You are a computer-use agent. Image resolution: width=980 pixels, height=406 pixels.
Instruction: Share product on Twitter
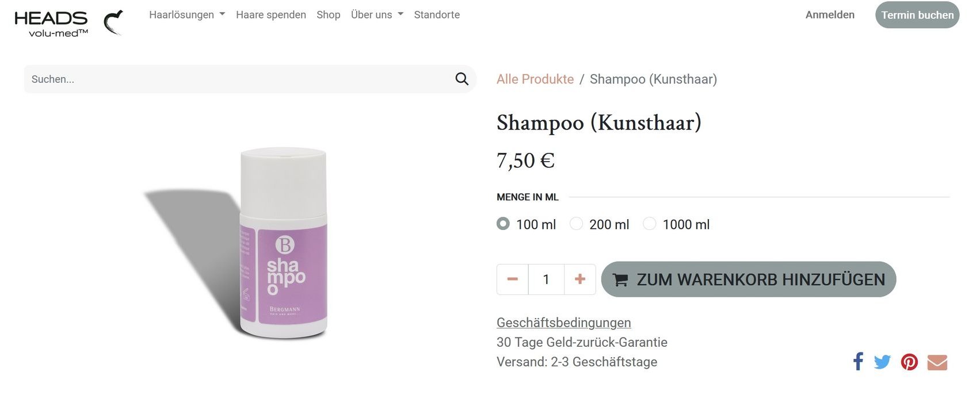[882, 362]
